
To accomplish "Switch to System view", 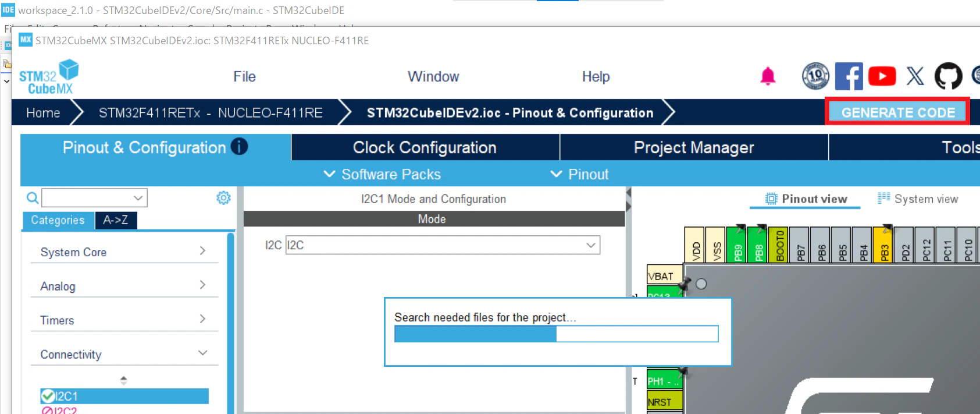I will pos(918,199).
